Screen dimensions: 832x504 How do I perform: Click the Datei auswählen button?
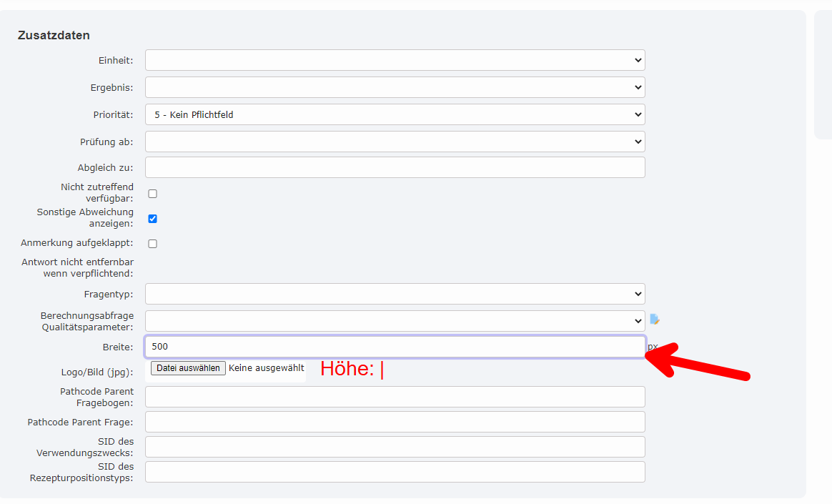[188, 368]
